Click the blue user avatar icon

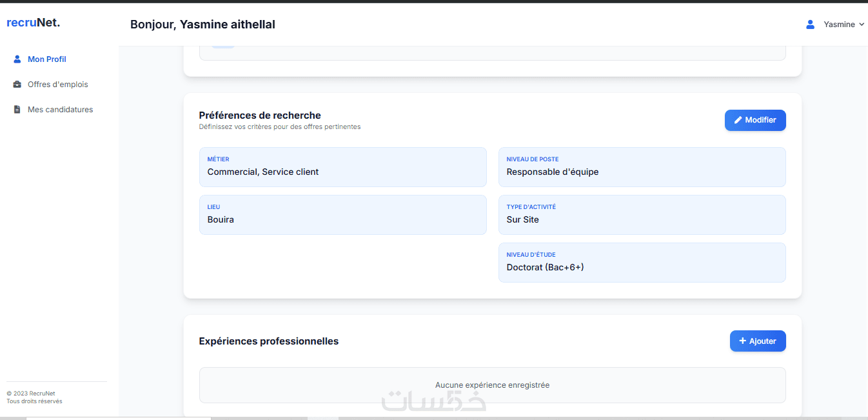point(811,25)
